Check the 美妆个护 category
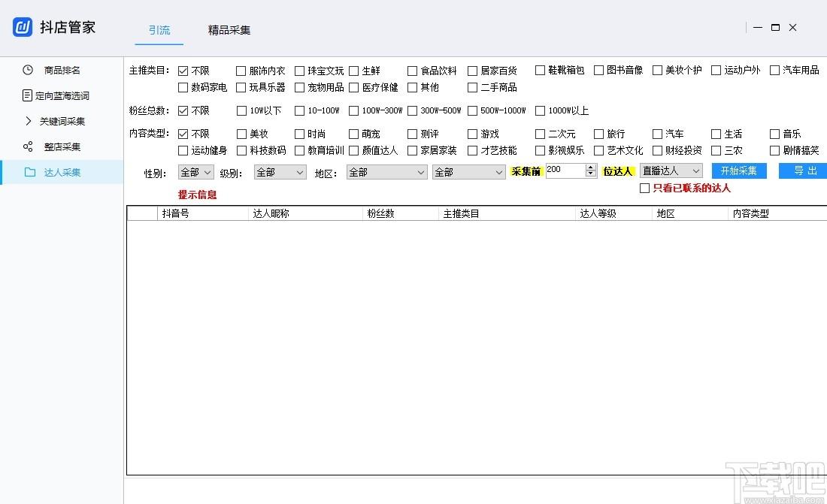The image size is (827, 504). point(657,70)
